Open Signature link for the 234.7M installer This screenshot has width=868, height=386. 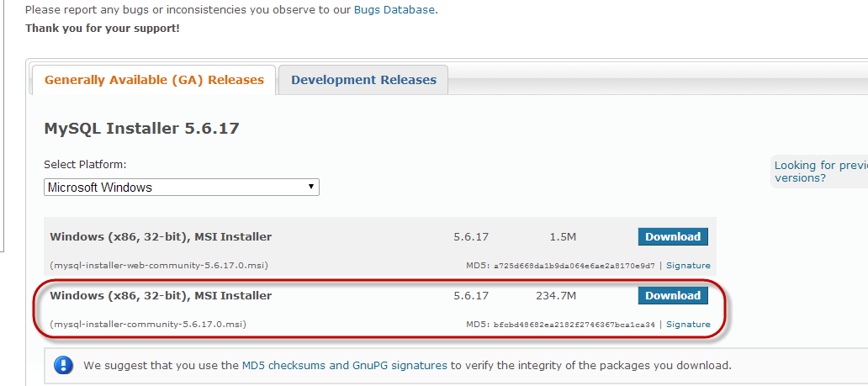point(688,325)
